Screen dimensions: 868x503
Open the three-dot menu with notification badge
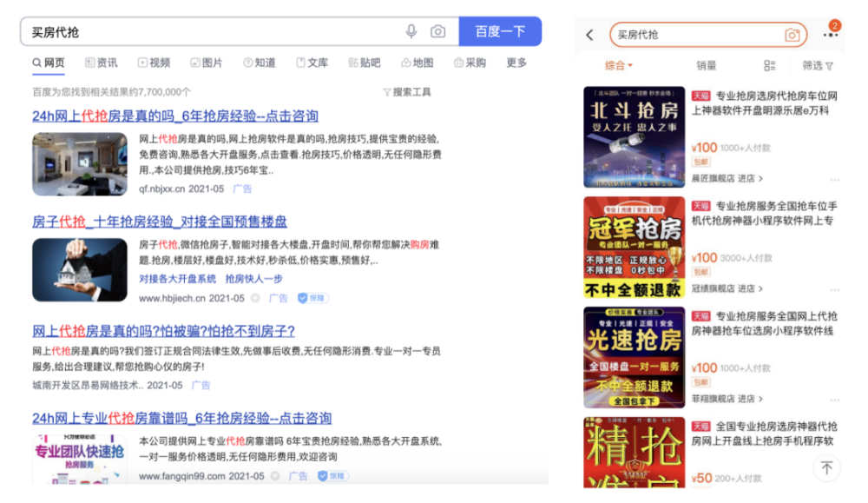[831, 35]
